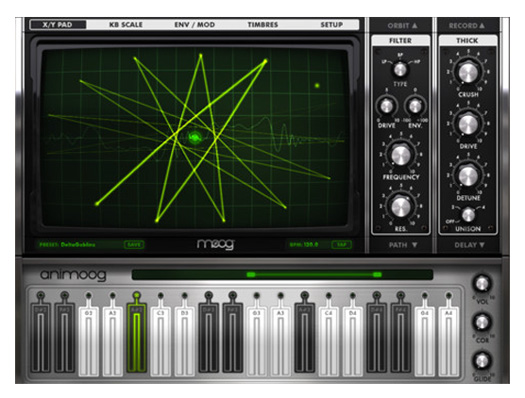
Task: Play the A3 white key
Action: coord(281,341)
